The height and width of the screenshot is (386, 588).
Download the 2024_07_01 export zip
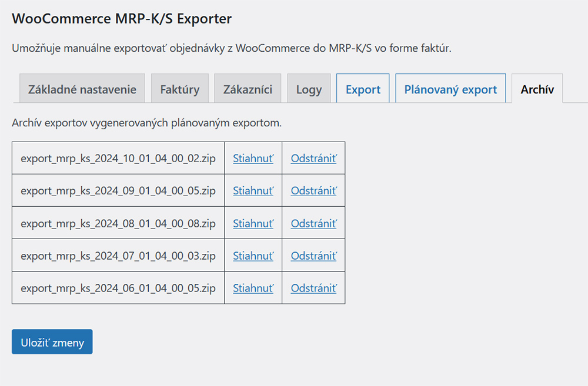[x=253, y=256]
